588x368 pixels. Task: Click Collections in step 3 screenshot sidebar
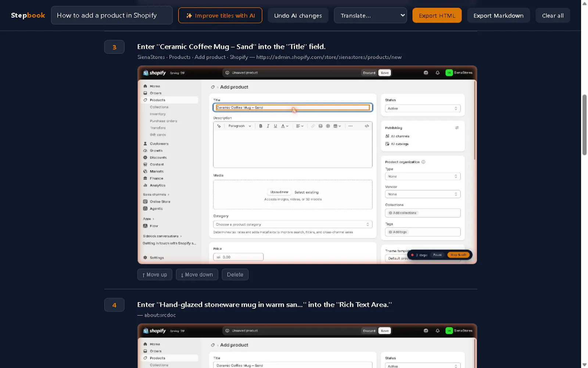click(x=159, y=107)
